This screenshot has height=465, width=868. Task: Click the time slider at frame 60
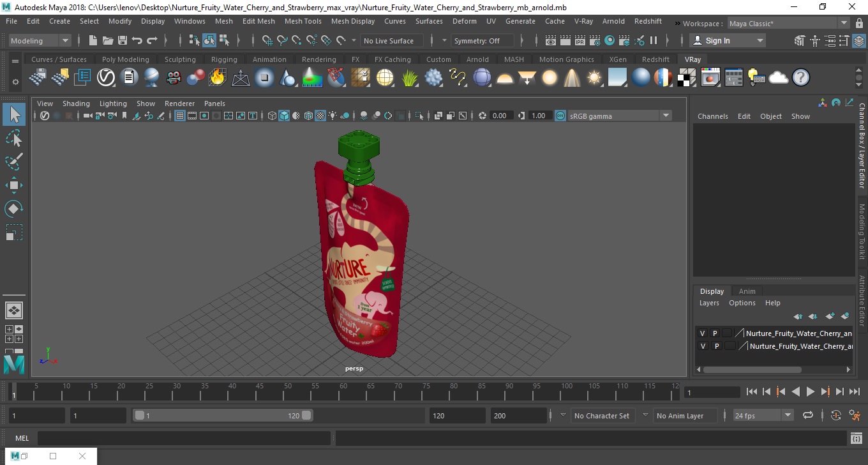(343, 391)
